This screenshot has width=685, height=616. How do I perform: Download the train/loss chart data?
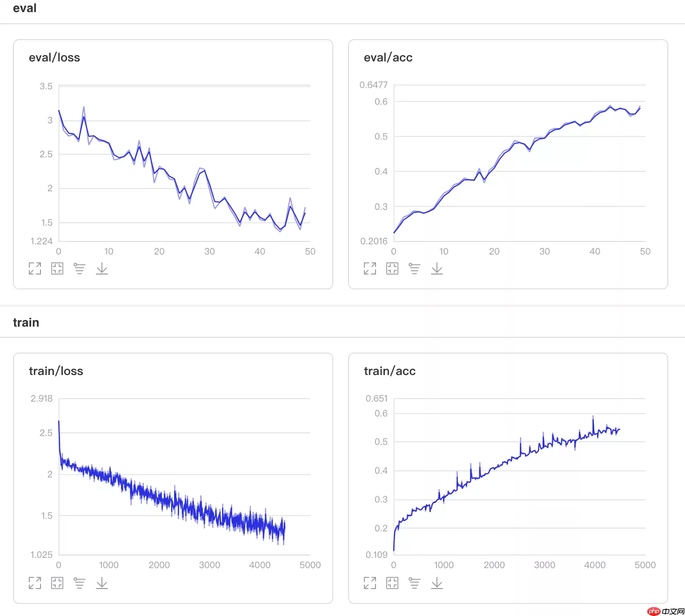102,583
